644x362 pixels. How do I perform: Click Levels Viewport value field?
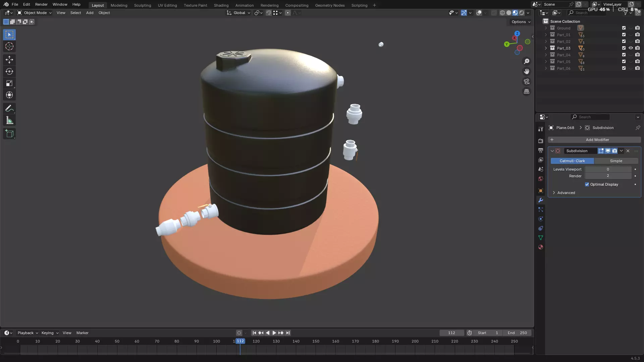[608, 169]
